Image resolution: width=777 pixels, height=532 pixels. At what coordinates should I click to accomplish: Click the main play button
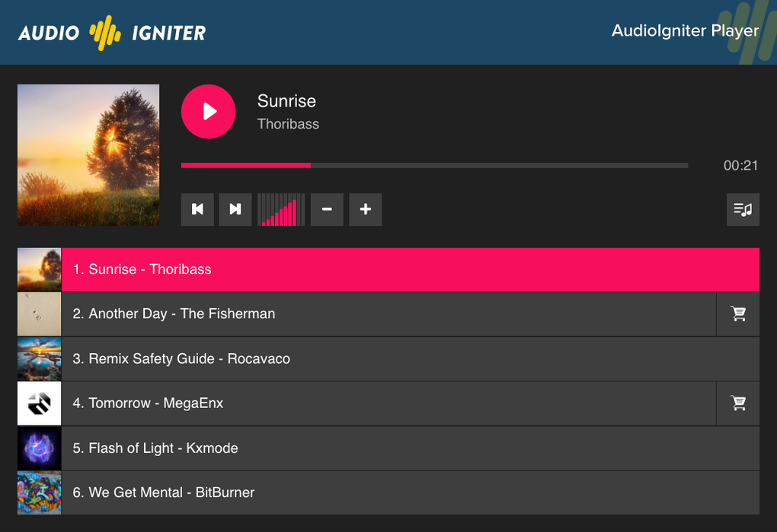click(x=208, y=111)
